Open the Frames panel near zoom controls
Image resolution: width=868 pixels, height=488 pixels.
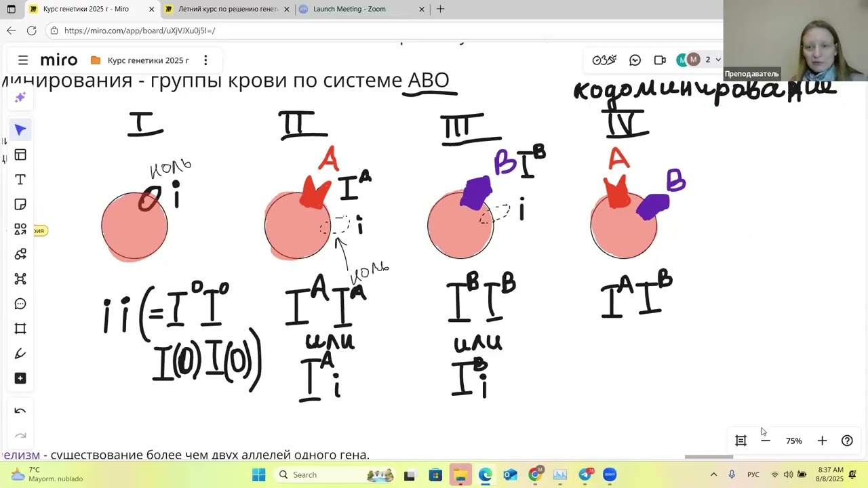741,441
